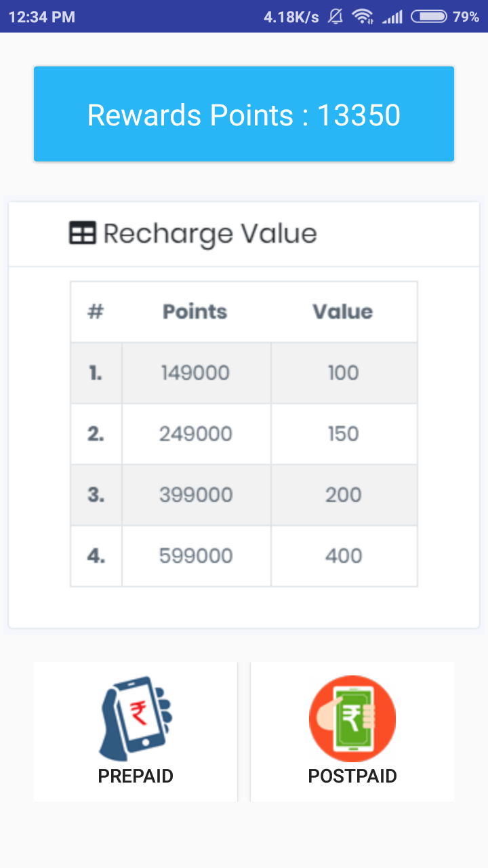Select the PREPAID label

tap(136, 776)
